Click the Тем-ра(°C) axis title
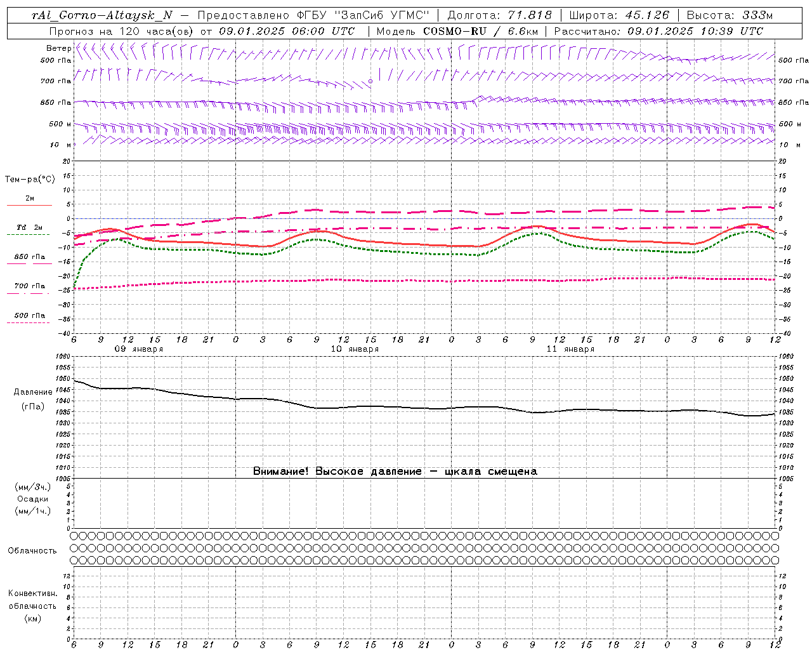Screen dimensions: 812x650 tap(30, 180)
